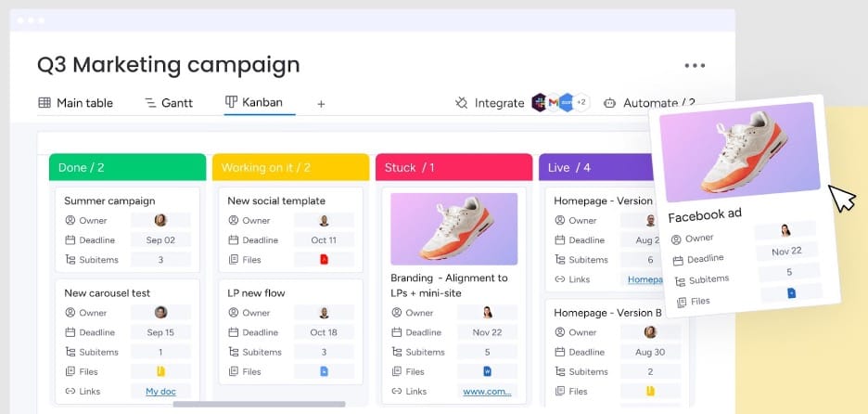Click Links icon on New carousel test card
Screen dimensions: 868x414
pyautogui.click(x=70, y=392)
